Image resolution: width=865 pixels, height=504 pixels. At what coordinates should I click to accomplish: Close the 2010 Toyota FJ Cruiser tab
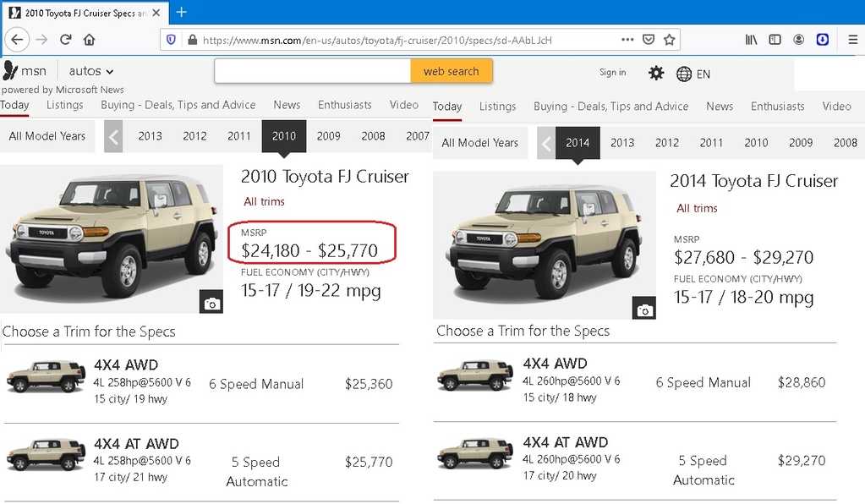pos(156,13)
